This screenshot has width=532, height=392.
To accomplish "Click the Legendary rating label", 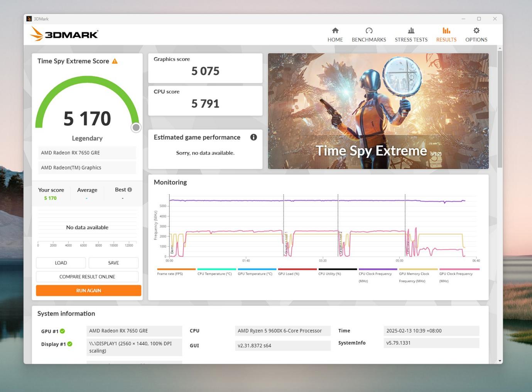I will point(87,138).
